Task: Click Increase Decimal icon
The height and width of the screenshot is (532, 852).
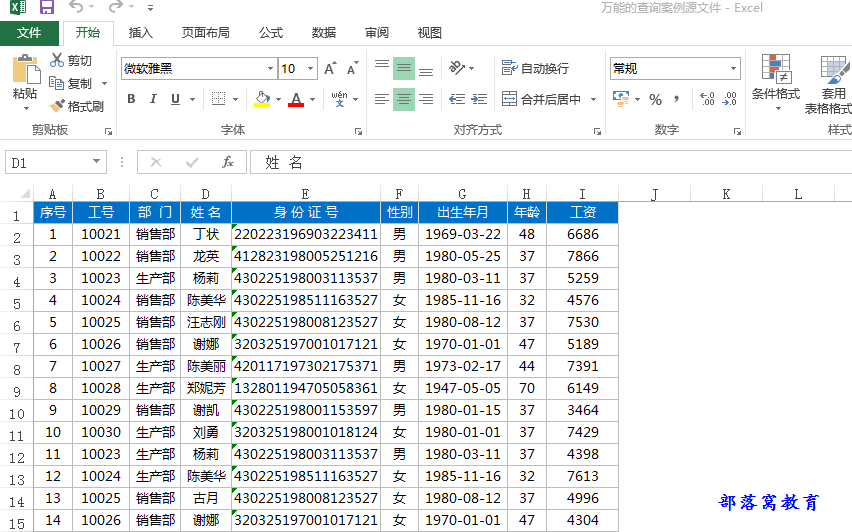Action: [x=707, y=99]
